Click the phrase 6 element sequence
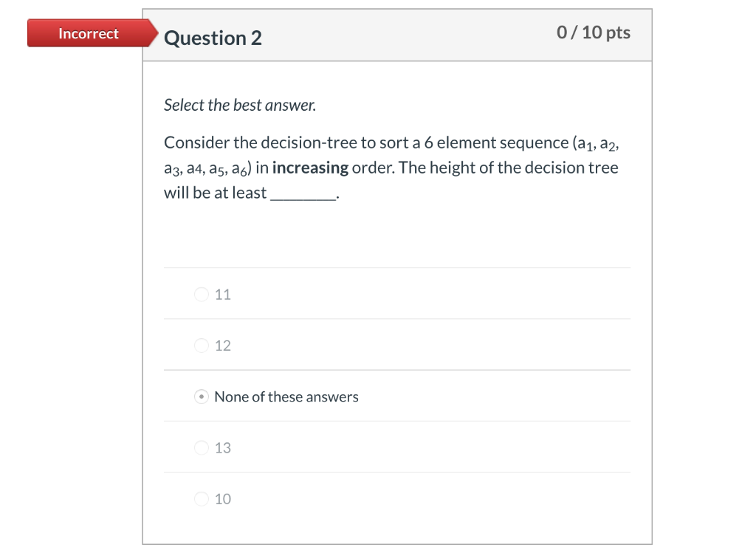The height and width of the screenshot is (550, 756). 496,142
